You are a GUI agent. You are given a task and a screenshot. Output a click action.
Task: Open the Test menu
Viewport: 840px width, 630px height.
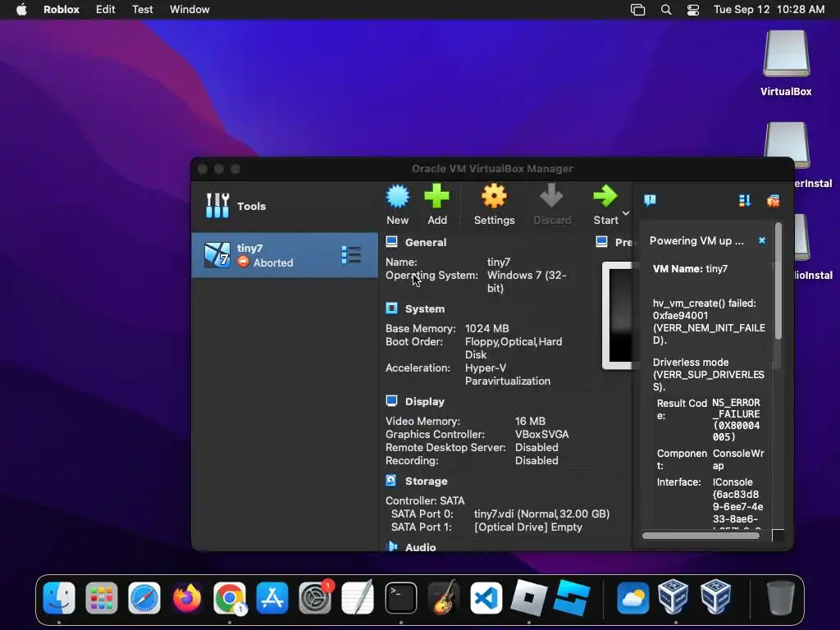[x=143, y=10]
